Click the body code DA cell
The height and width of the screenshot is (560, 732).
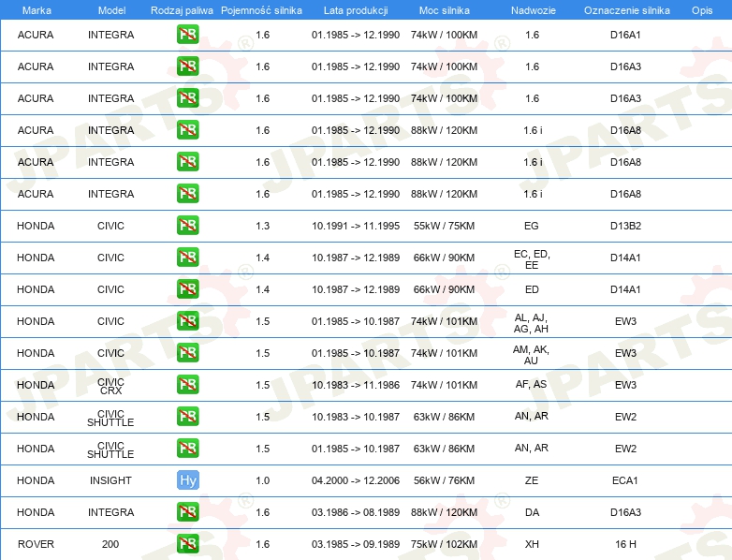(532, 512)
